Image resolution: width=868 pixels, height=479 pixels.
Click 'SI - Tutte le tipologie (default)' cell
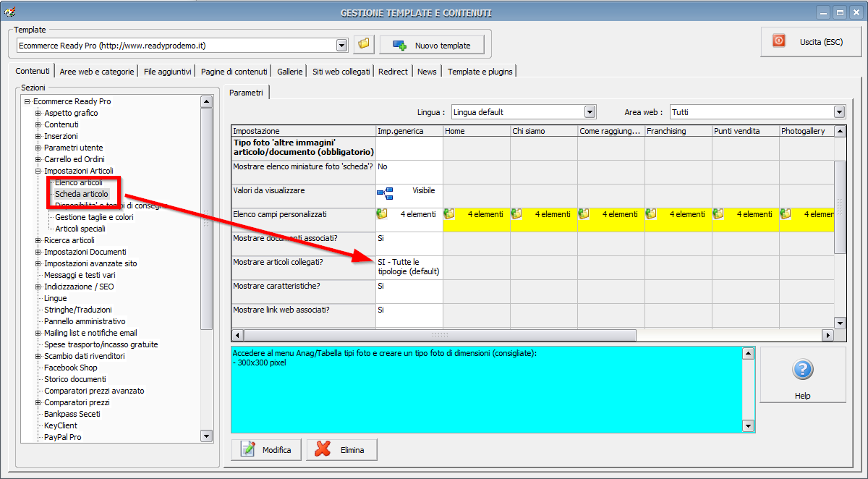(x=409, y=267)
